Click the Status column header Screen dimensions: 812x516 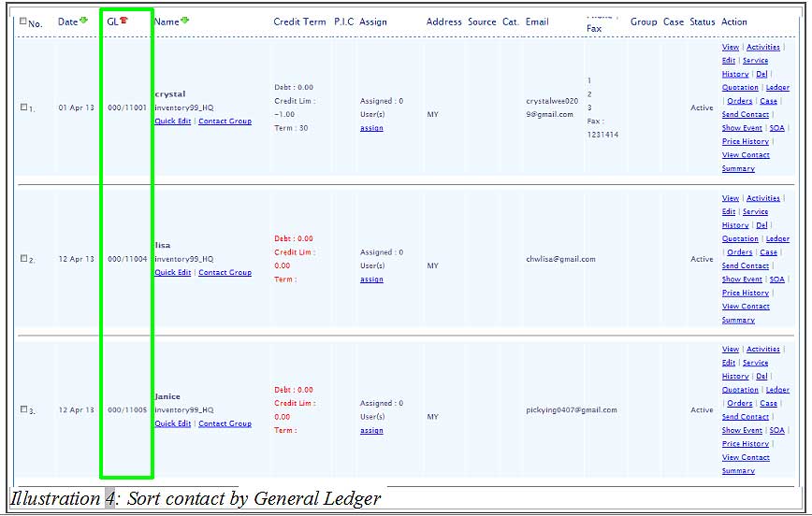click(702, 21)
